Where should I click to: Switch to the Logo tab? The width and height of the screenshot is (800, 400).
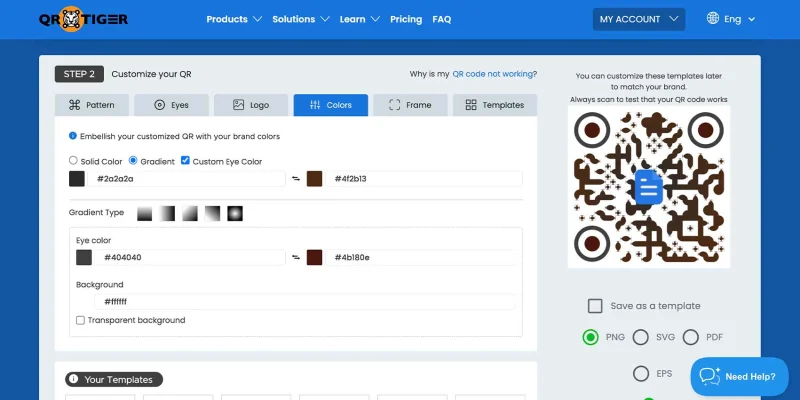point(251,105)
